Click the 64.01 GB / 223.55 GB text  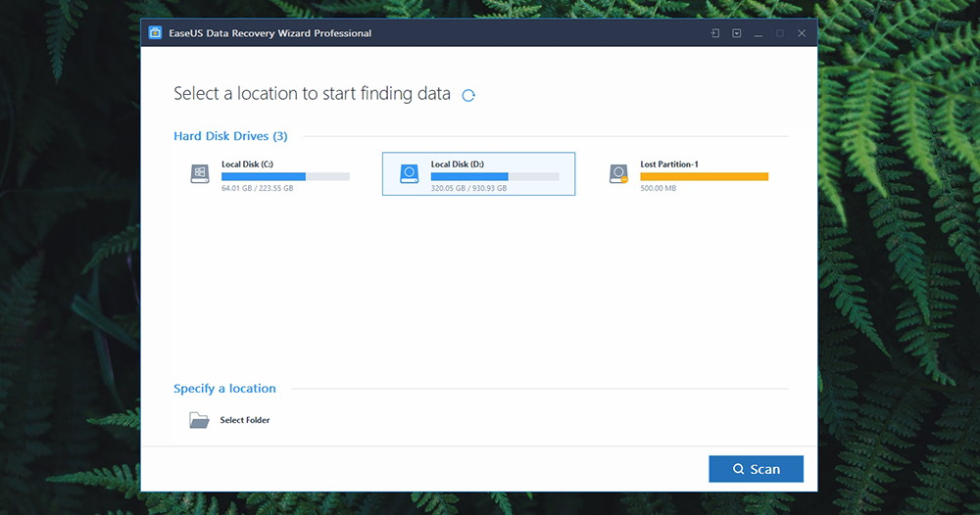point(257,188)
